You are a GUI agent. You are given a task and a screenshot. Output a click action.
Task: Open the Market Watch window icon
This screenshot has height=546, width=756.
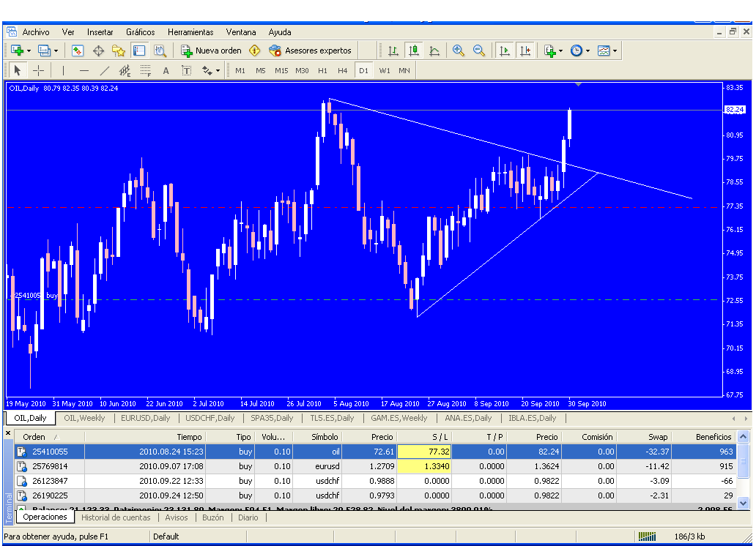(78, 51)
